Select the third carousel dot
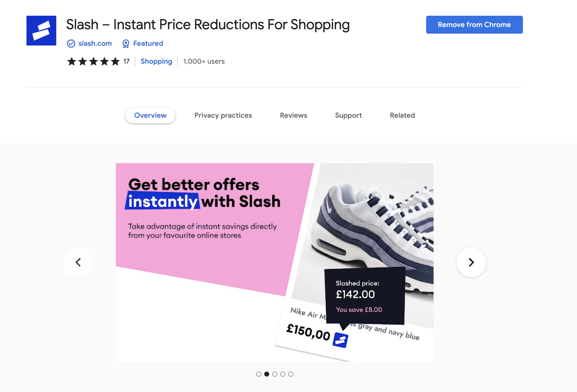The width and height of the screenshot is (577, 392). point(275,374)
